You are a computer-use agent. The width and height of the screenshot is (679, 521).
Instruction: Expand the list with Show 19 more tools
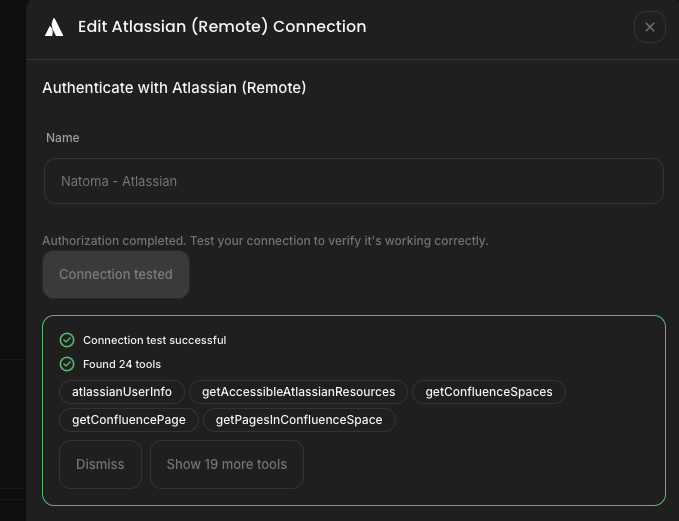pyautogui.click(x=226, y=464)
